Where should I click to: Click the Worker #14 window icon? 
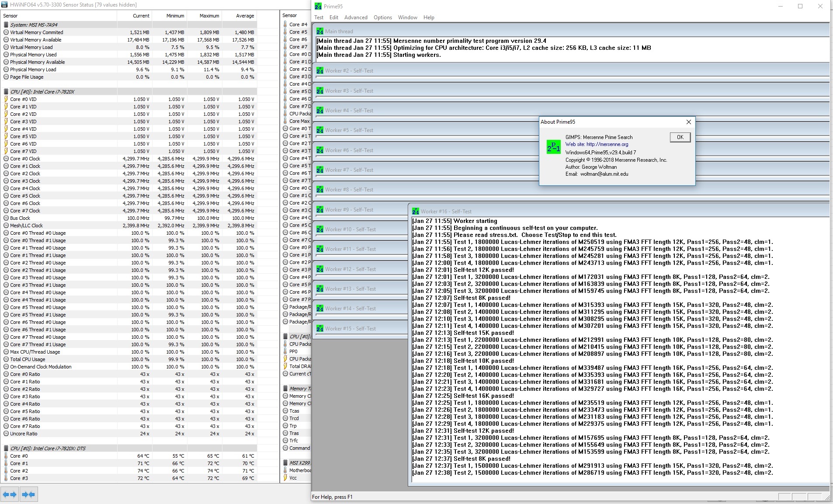(x=320, y=308)
